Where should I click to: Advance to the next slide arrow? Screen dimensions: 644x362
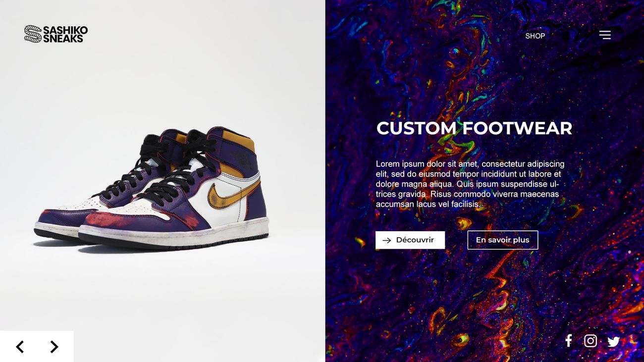coord(54,347)
